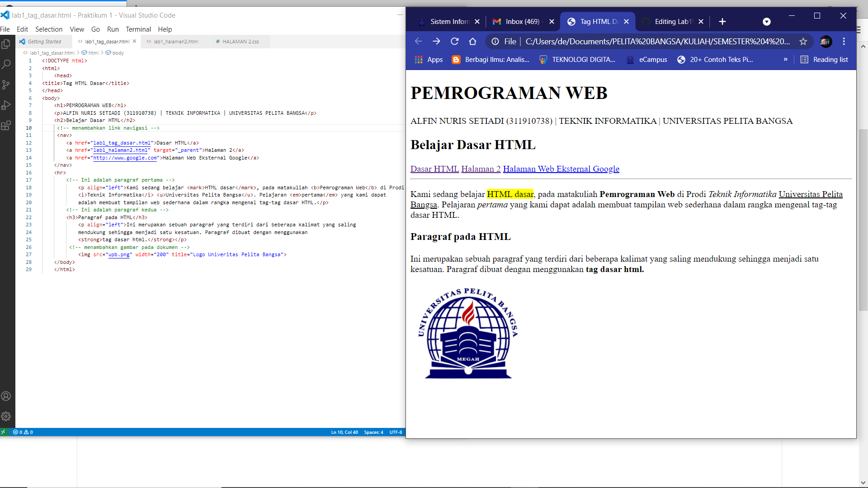Switch to the lab1_halaman2.html tab
The height and width of the screenshot is (488, 868).
point(175,41)
